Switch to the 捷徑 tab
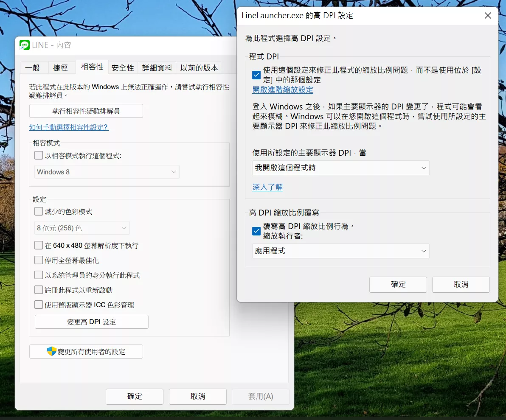The width and height of the screenshot is (506, 420). coord(60,68)
